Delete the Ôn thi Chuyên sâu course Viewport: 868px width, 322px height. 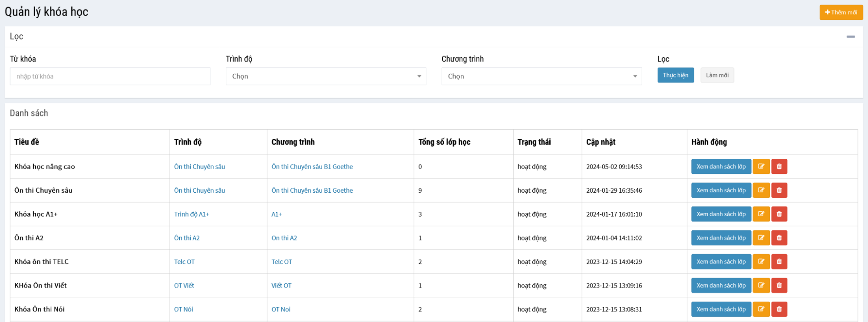pos(779,191)
